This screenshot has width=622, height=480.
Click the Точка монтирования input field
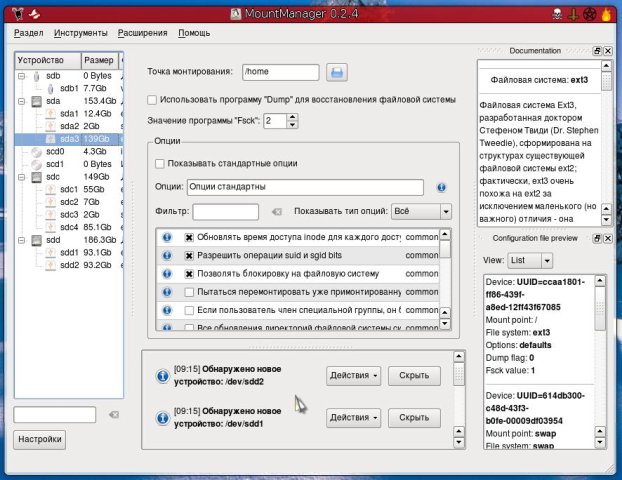[280, 72]
